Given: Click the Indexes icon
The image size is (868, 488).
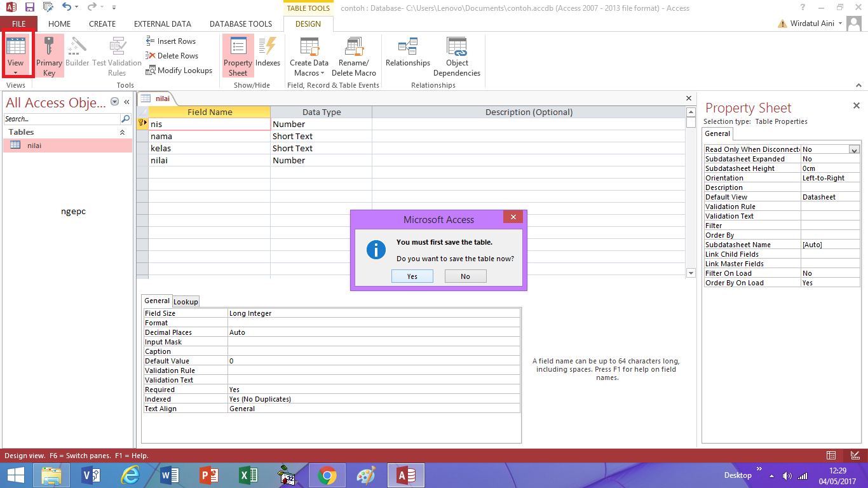Looking at the screenshot, I should (x=268, y=55).
